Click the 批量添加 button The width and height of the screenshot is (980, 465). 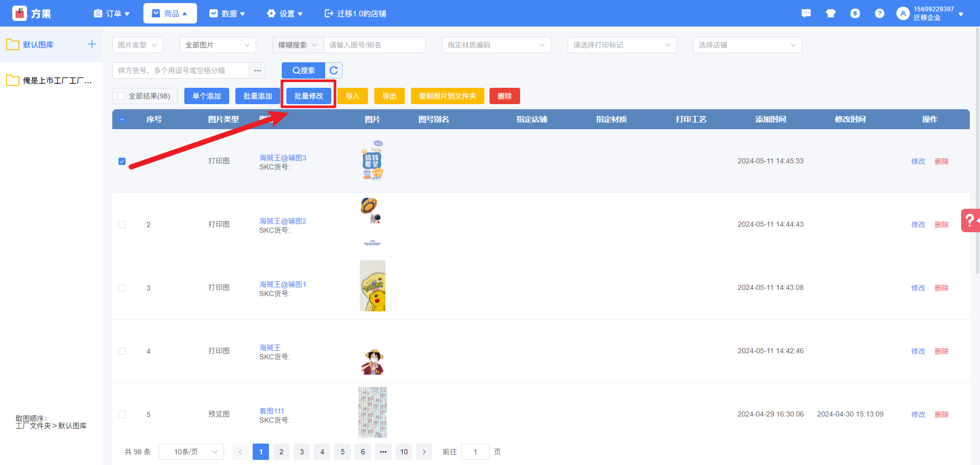(258, 96)
